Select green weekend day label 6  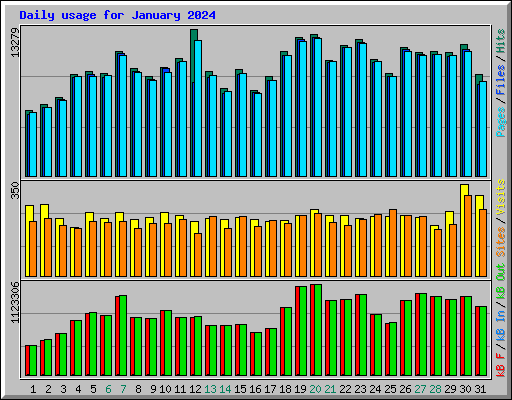pyautogui.click(x=108, y=389)
